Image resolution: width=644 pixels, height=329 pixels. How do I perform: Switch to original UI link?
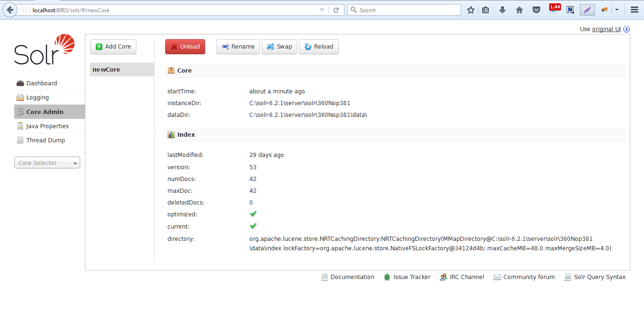606,29
